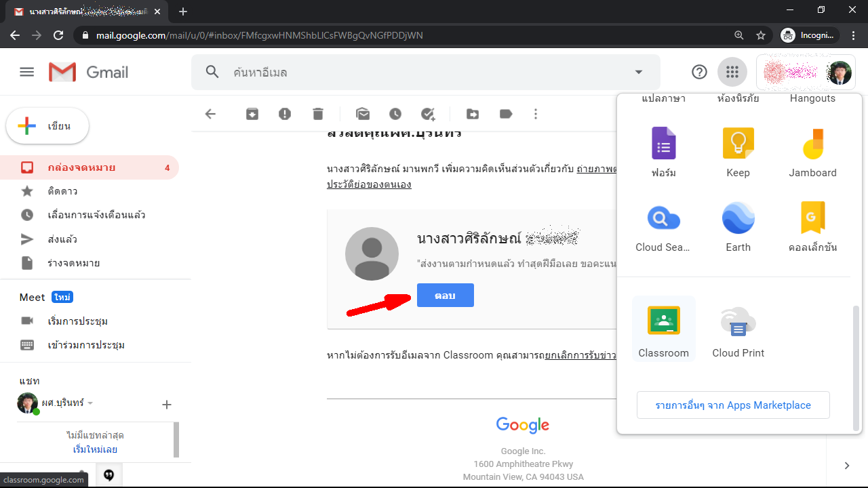Expand chat status dropdown next to ผศ.บุรินทร์
Viewport: 868px width, 488px height.
pyautogui.click(x=90, y=403)
